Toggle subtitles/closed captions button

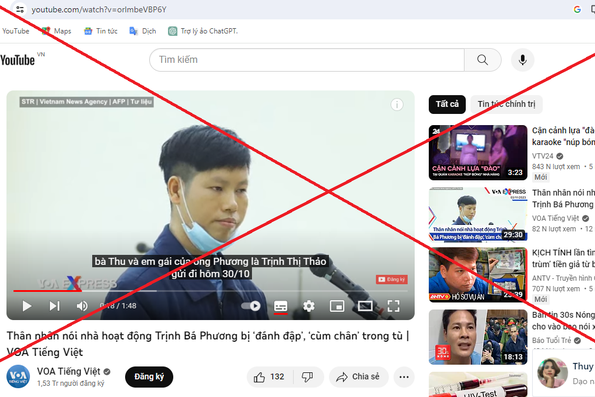coord(281,306)
